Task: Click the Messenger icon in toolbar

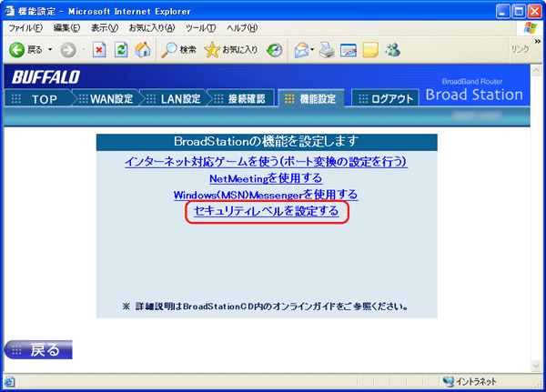Action: click(x=393, y=49)
